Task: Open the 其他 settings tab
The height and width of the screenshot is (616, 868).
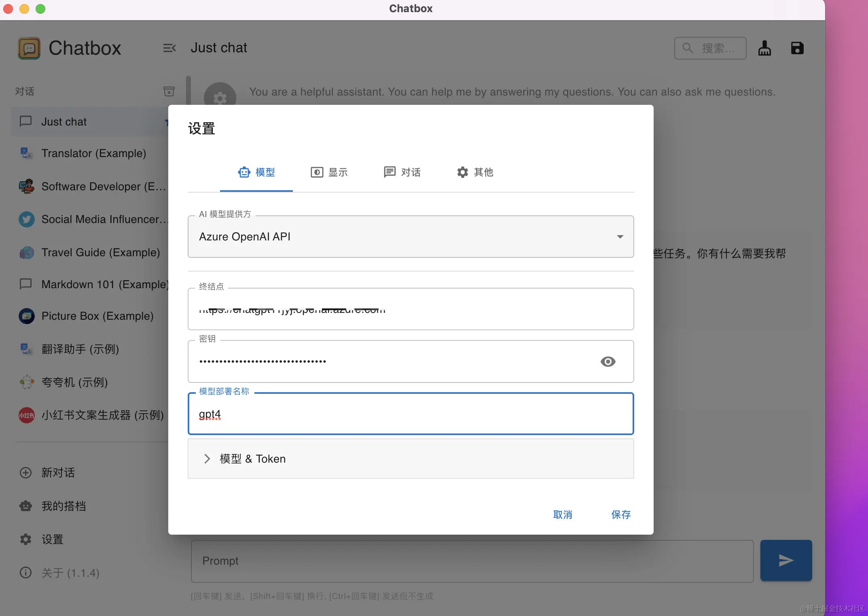Action: click(475, 172)
